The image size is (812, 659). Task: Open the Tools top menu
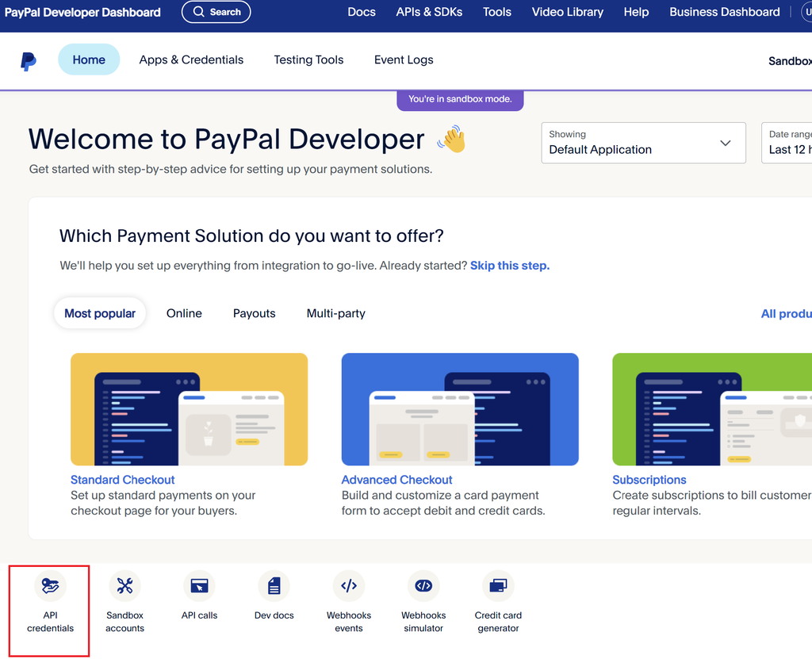coord(496,12)
